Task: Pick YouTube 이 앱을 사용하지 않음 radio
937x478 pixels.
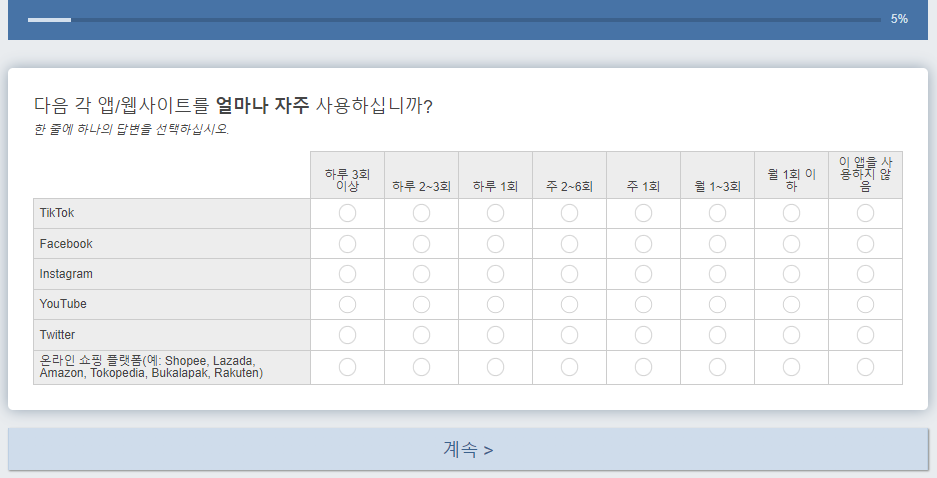Action: pos(866,305)
